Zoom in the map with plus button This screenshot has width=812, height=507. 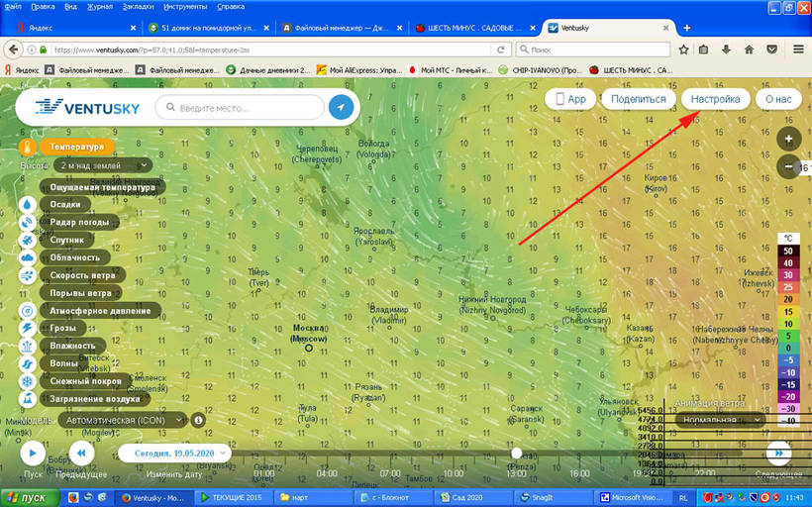click(788, 140)
